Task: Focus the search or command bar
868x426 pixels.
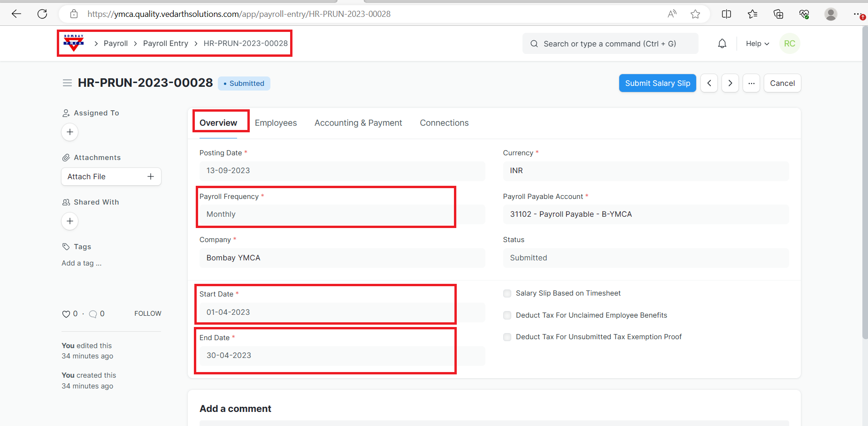Action: (x=610, y=44)
